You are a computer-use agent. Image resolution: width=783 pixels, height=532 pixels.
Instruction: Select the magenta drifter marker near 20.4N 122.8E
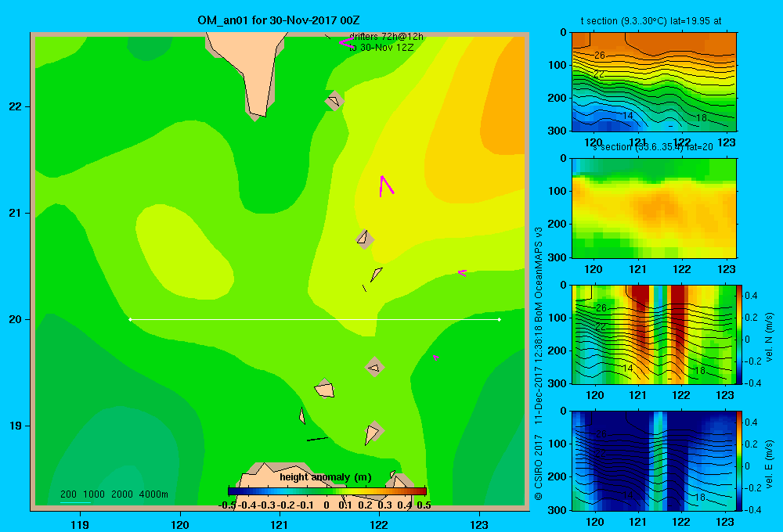pyautogui.click(x=463, y=272)
